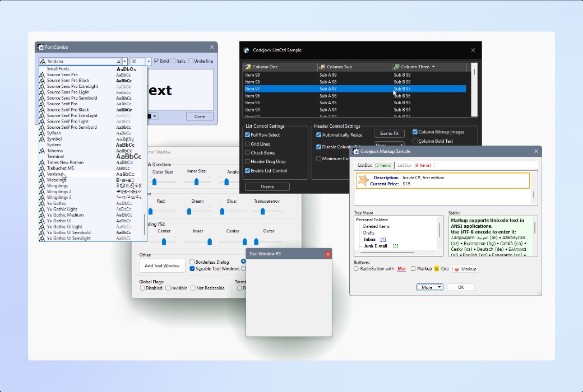Click the Codejock Markup Sample title icon

point(356,151)
